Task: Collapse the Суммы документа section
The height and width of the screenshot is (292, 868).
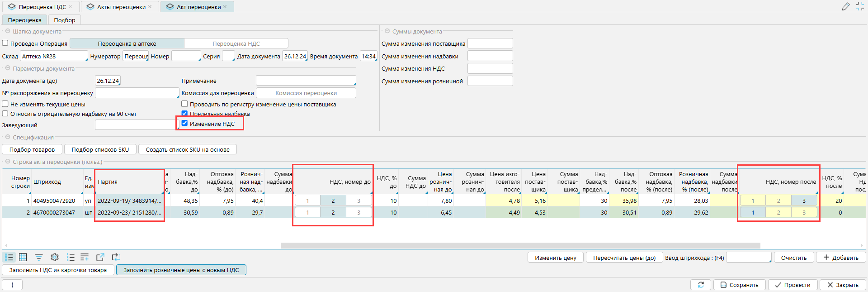Action: (387, 31)
